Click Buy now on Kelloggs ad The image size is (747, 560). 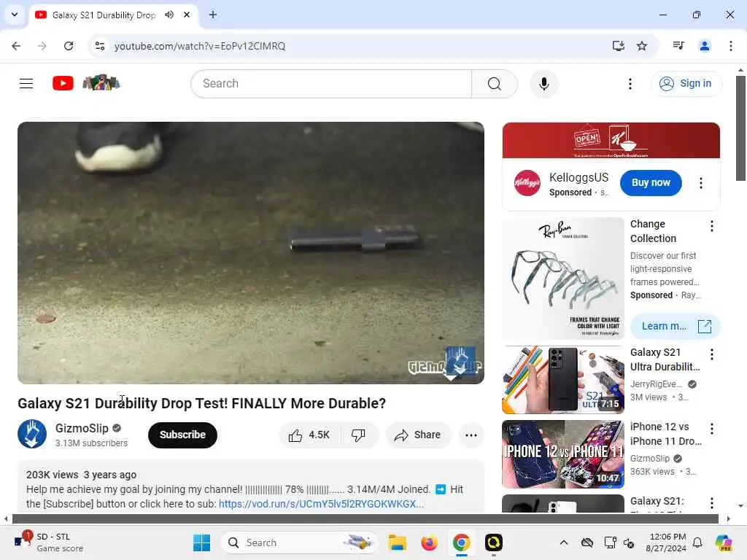coord(650,183)
